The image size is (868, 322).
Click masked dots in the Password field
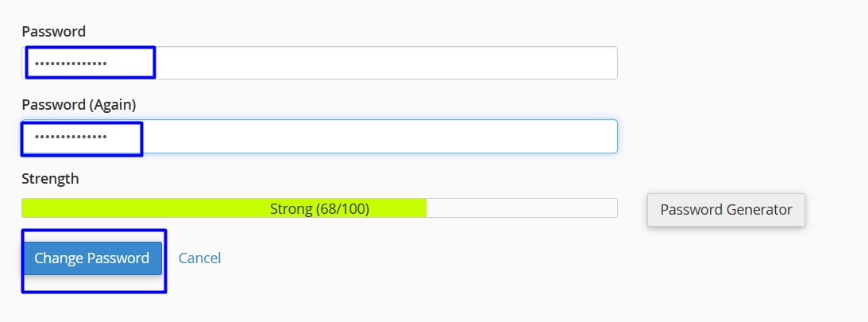point(70,64)
